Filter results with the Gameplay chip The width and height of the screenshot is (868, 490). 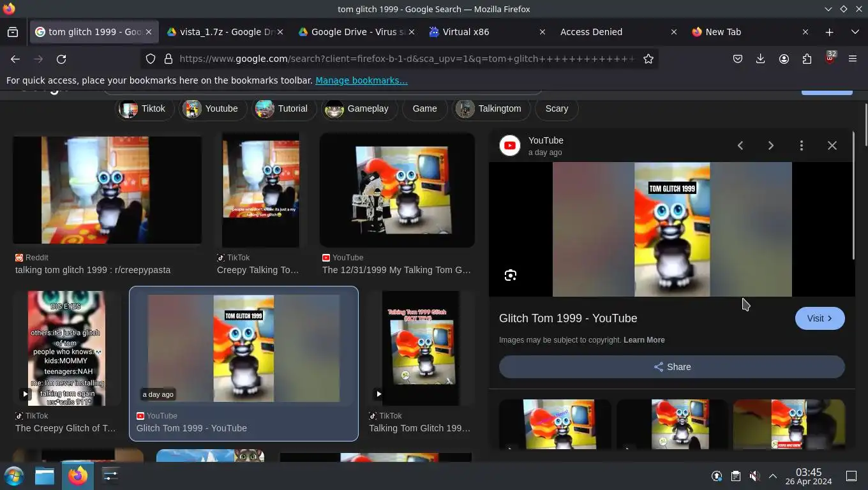[359, 108]
